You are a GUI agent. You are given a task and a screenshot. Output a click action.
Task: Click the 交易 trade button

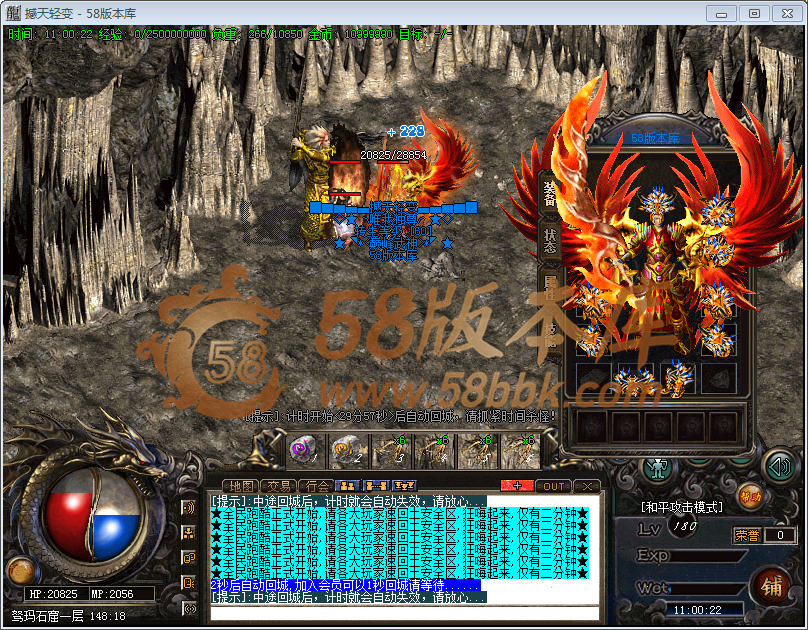click(279, 486)
